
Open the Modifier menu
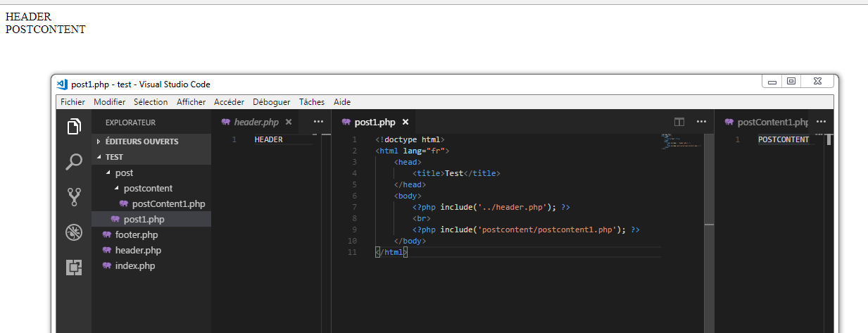coord(109,102)
